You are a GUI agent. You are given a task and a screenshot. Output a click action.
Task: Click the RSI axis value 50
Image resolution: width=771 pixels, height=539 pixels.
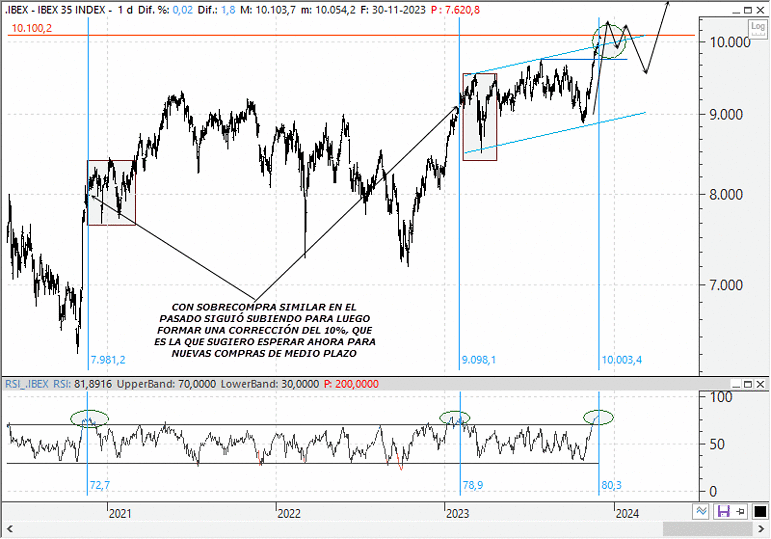pos(717,444)
